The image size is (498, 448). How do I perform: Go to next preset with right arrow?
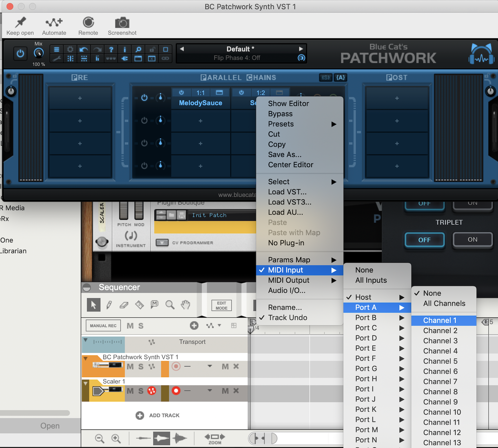pos(301,49)
